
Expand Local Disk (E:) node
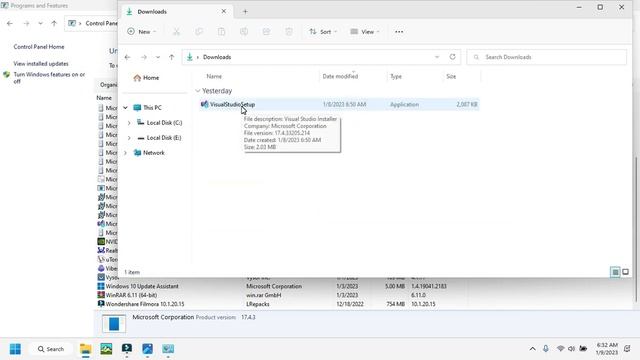(129, 138)
